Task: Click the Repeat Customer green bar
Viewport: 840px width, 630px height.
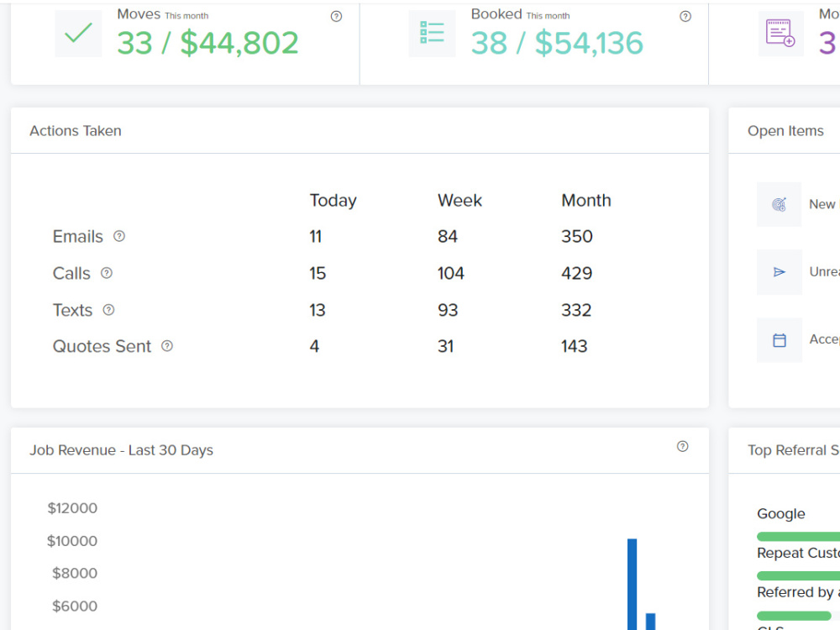Action: [x=798, y=576]
